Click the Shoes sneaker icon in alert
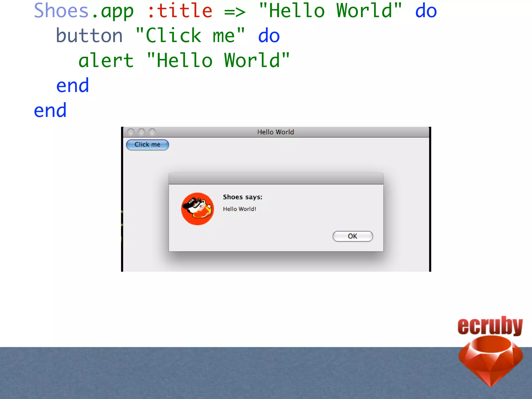The height and width of the screenshot is (399, 532). click(x=197, y=209)
